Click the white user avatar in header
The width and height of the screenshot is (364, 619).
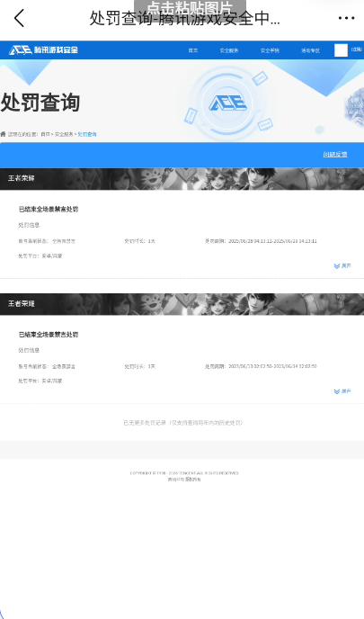[x=341, y=50]
